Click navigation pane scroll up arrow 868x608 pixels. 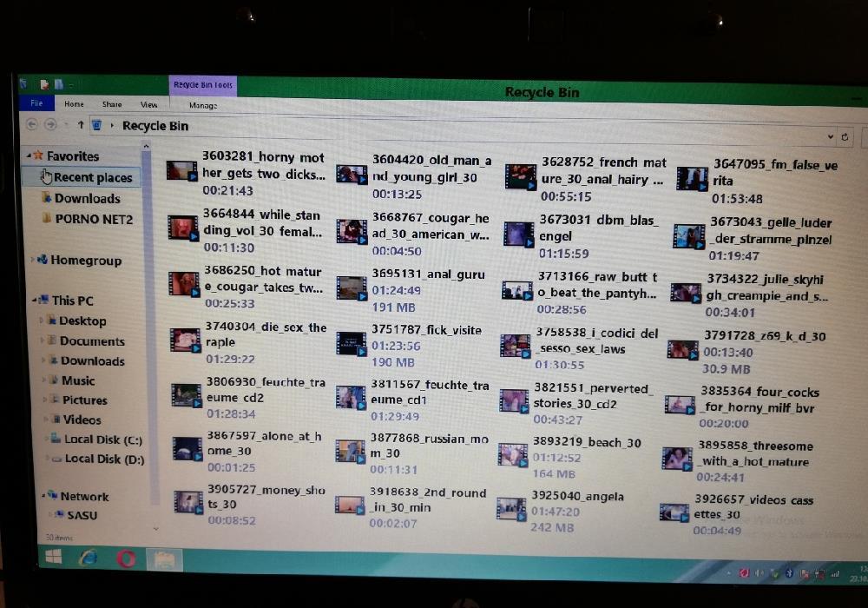point(146,146)
